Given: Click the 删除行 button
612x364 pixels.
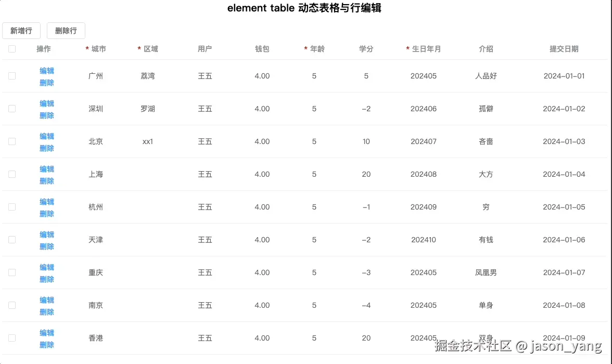Looking at the screenshot, I should 66,31.
